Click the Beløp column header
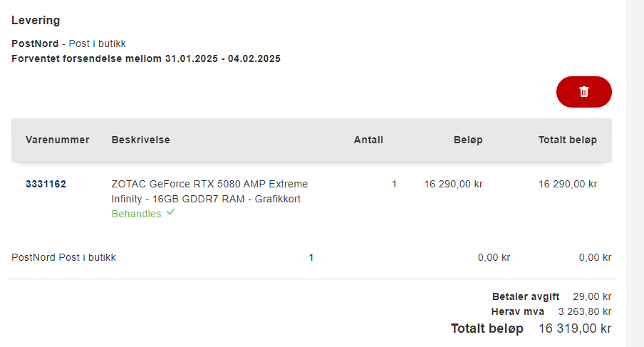644x347 pixels. [x=468, y=140]
